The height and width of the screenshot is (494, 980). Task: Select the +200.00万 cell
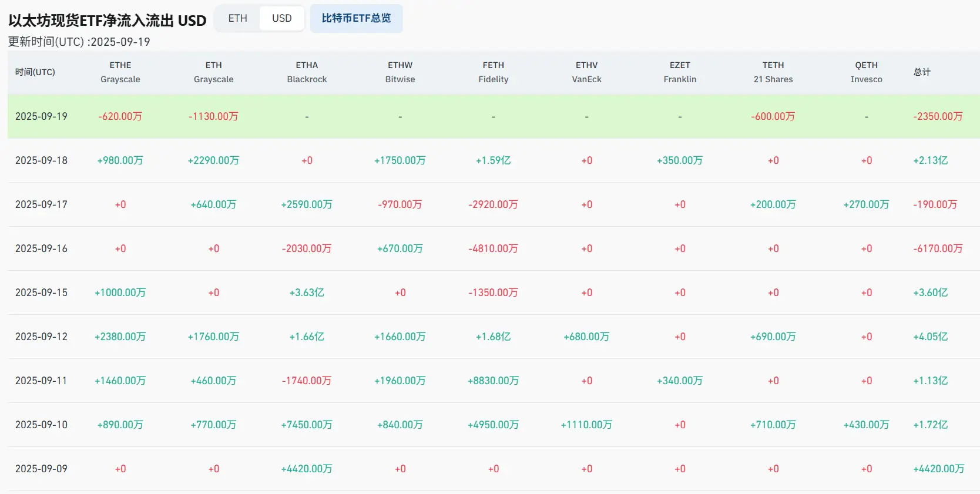[x=773, y=204]
